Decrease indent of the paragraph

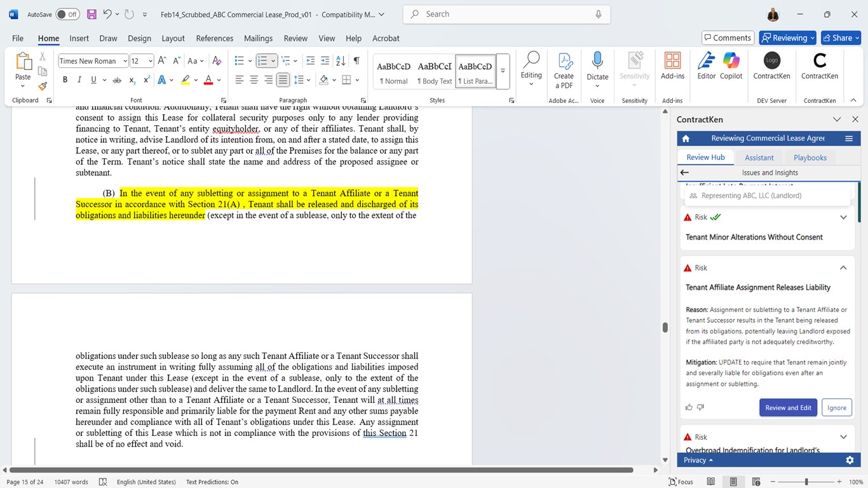point(310,61)
